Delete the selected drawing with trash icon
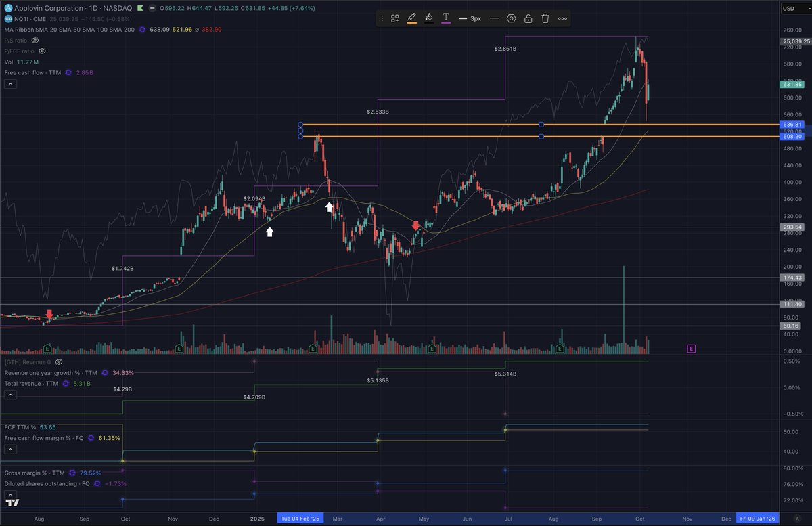Screen dimensions: 812x526 (x=545, y=18)
